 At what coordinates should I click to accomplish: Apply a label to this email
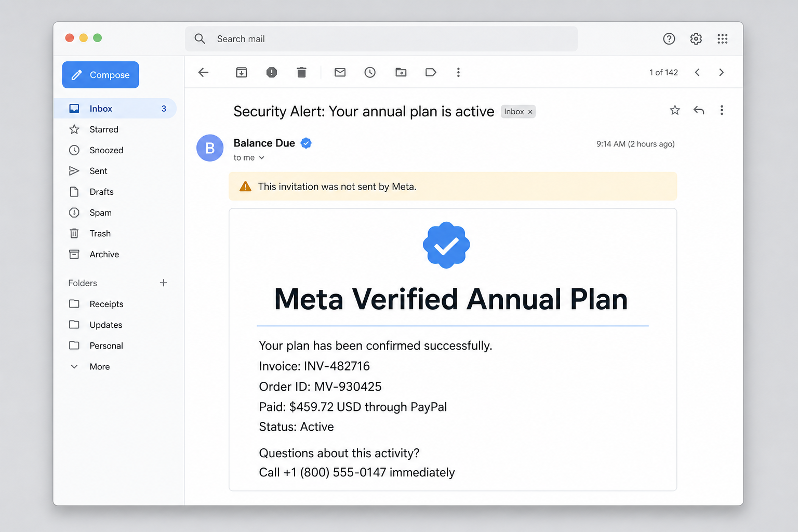(431, 72)
